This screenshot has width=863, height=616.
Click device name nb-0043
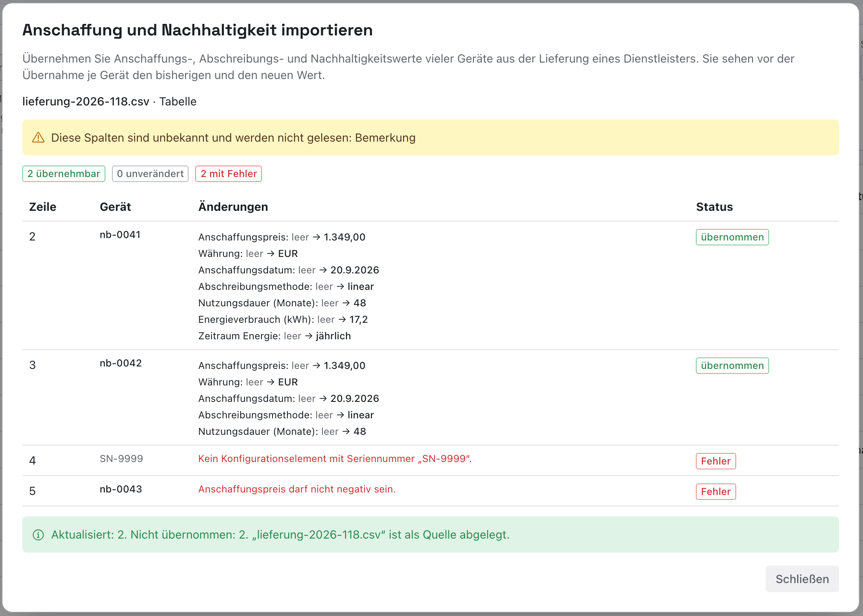point(121,489)
